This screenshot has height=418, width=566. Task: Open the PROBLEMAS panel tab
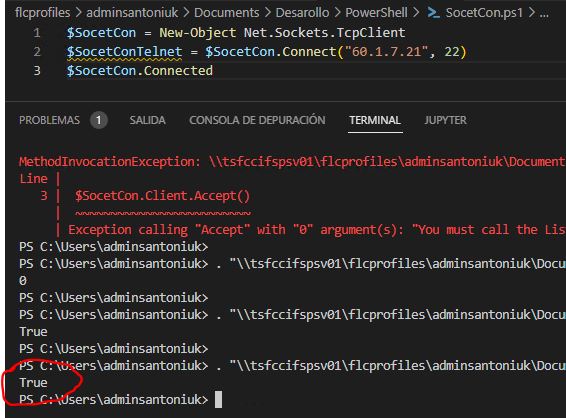[49, 120]
